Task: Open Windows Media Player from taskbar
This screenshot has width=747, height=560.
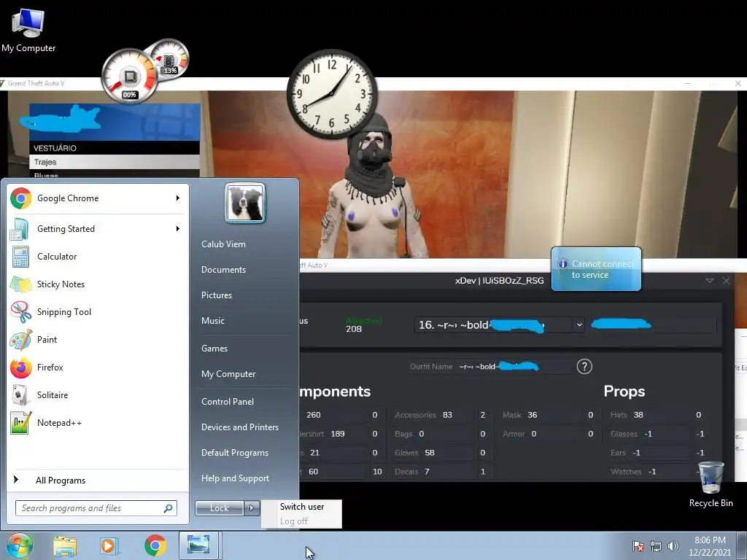Action: (x=109, y=545)
